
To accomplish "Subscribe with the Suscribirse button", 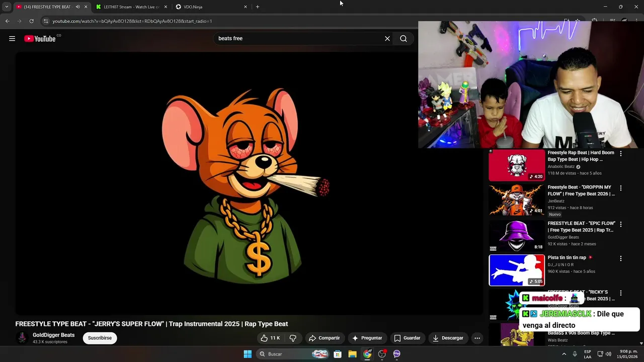I will [100, 338].
